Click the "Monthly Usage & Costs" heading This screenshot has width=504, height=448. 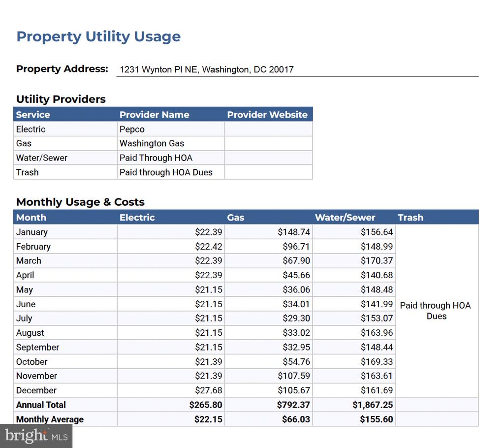point(80,202)
